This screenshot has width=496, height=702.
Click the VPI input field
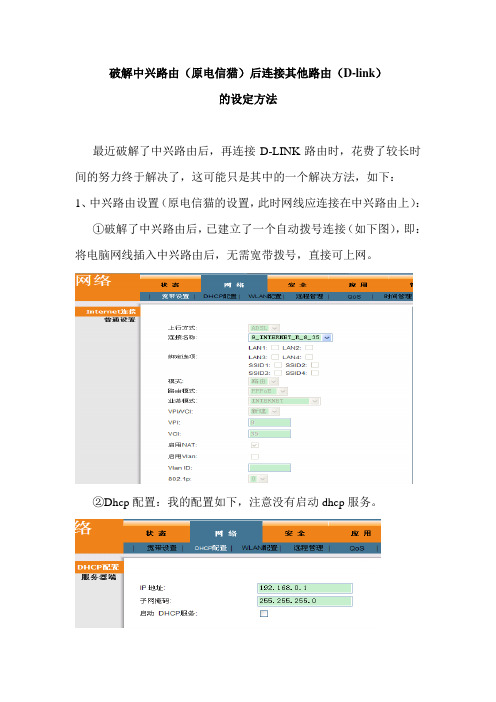[x=269, y=423]
